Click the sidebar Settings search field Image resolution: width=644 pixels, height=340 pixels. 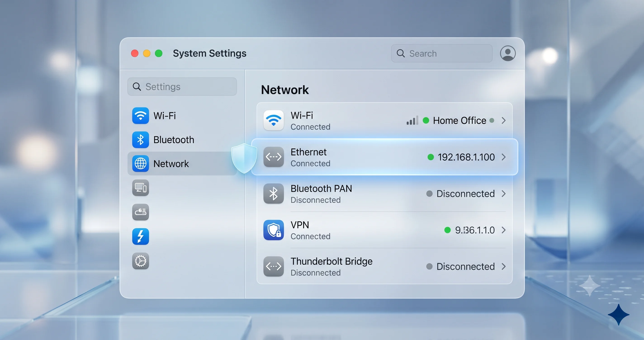point(182,87)
